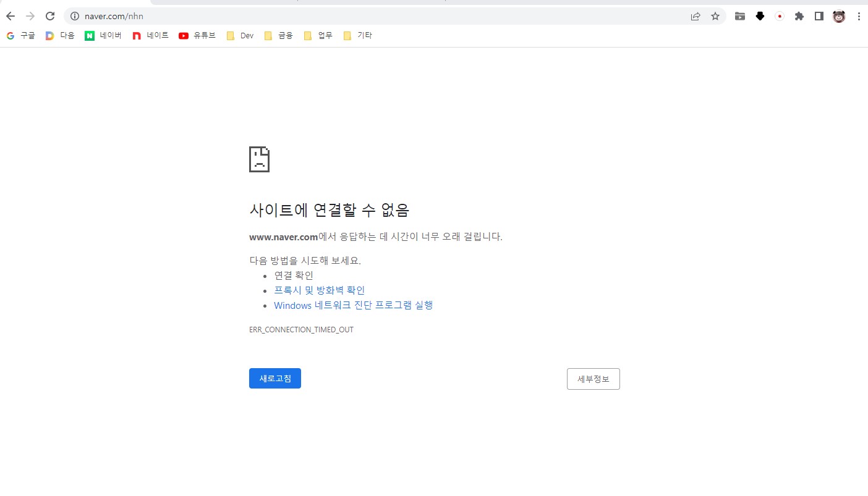The image size is (868, 496).
Task: Click 다음 방법을 시도해 보세요. text
Action: [x=305, y=260]
